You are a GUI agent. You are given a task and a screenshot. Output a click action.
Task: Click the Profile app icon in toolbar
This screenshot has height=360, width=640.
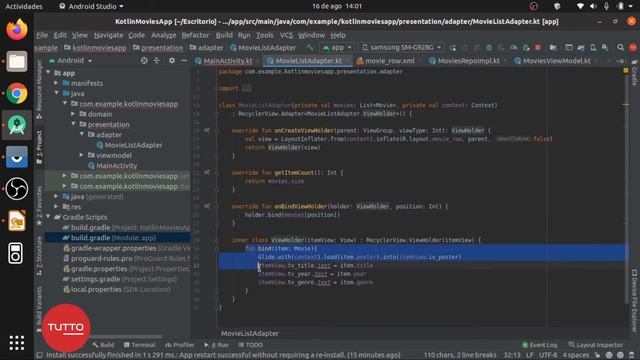coord(513,48)
